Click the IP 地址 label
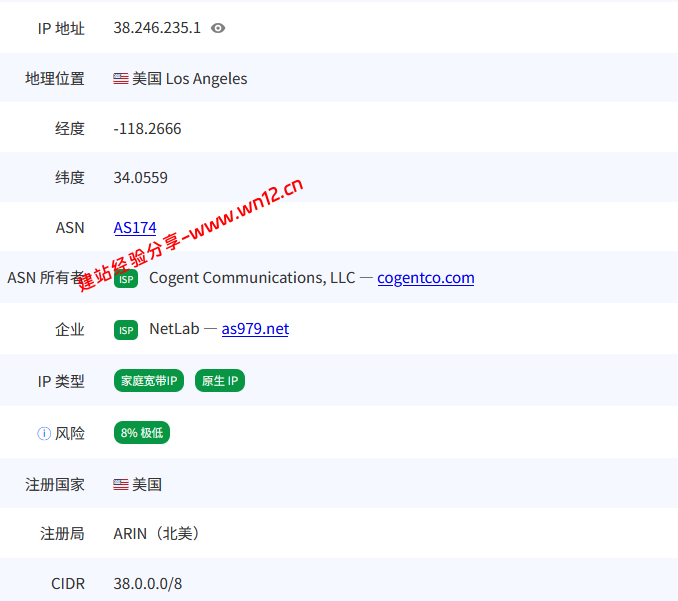The height and width of the screenshot is (601, 678). point(61,29)
